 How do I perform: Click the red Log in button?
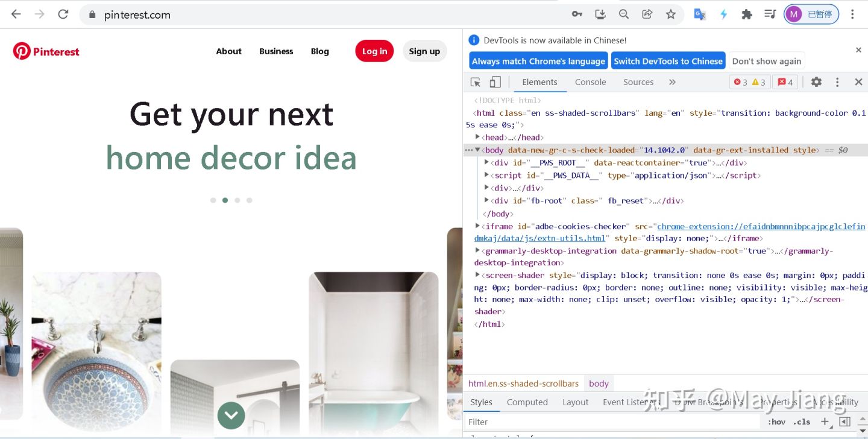pyautogui.click(x=374, y=51)
